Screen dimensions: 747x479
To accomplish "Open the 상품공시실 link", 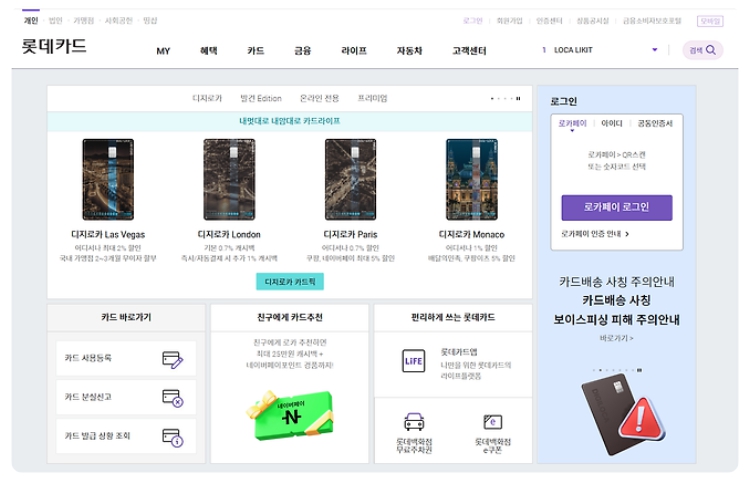I will coord(593,21).
